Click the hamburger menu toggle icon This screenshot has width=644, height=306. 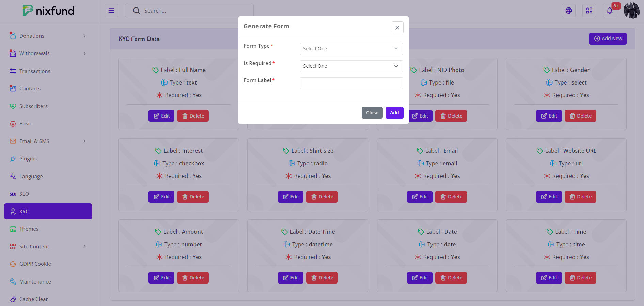pos(111,11)
